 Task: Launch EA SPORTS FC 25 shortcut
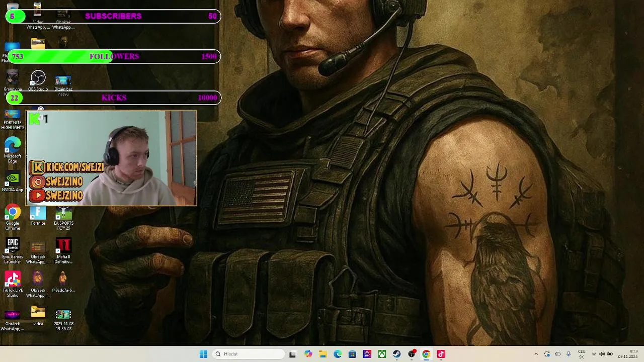(x=63, y=218)
